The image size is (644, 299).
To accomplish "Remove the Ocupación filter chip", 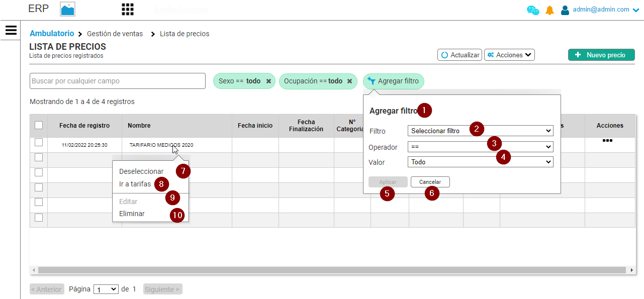I will tap(349, 81).
